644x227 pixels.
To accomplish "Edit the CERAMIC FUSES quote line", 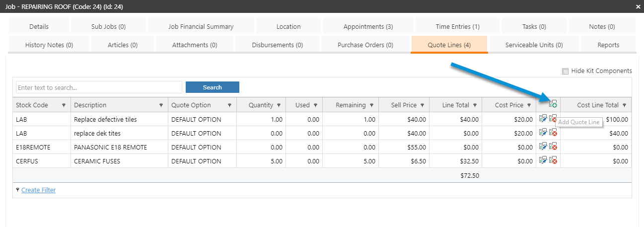I will click(x=543, y=160).
